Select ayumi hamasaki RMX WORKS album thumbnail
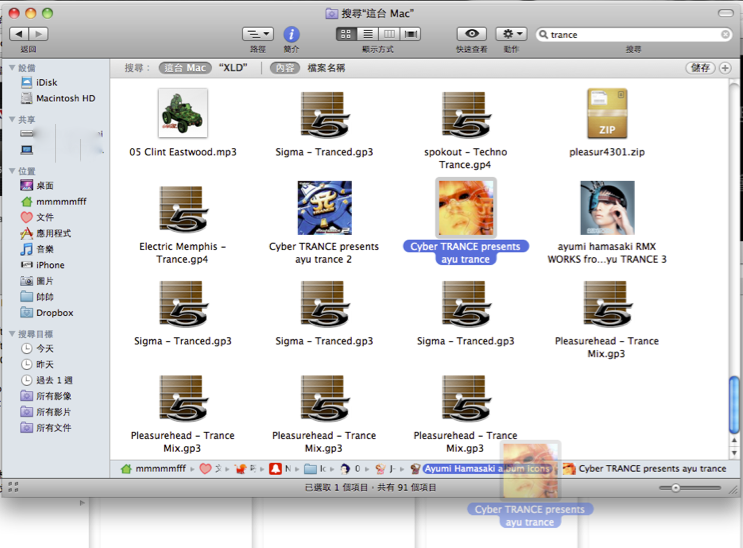This screenshot has width=743, height=548. (x=607, y=208)
